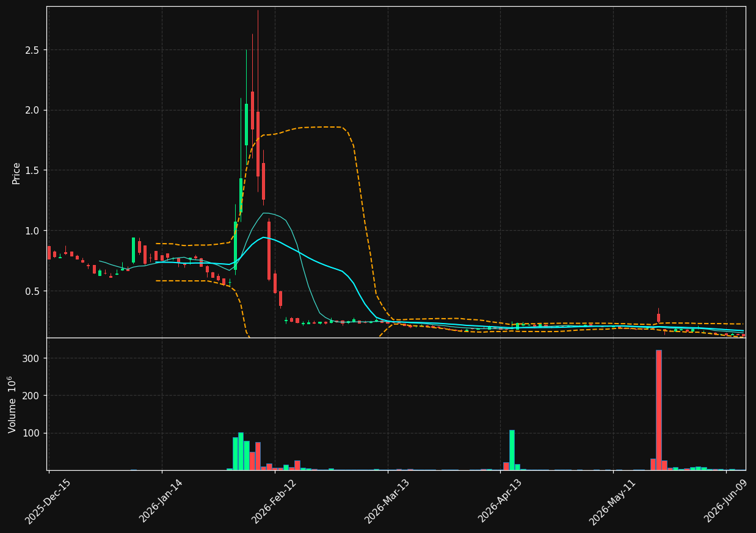Click the tallest red volume bar in May
The image size is (756, 533).
tap(659, 410)
